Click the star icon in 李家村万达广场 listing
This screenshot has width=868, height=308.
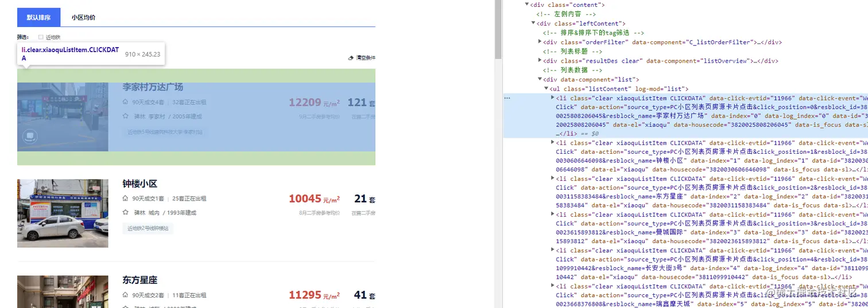point(125,116)
